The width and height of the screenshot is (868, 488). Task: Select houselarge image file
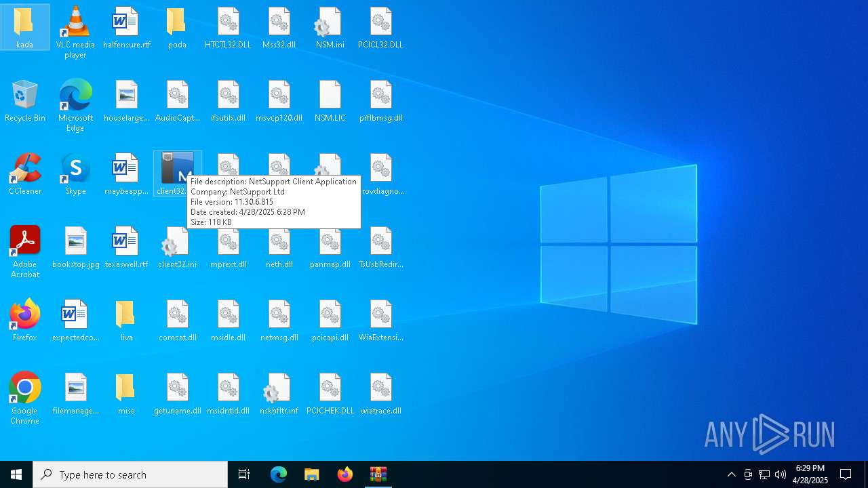click(126, 100)
